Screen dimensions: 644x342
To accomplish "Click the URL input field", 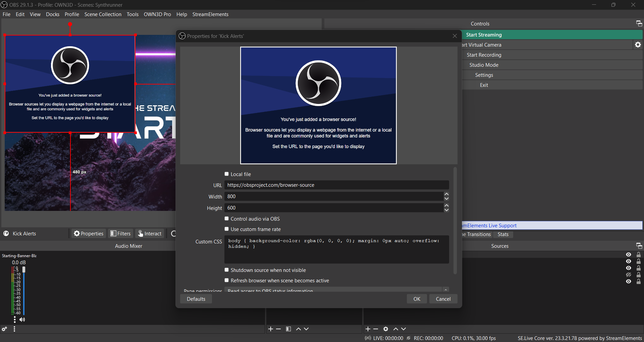I will coord(337,185).
